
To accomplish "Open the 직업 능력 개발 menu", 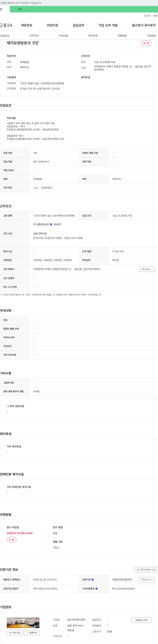I will [x=108, y=25].
